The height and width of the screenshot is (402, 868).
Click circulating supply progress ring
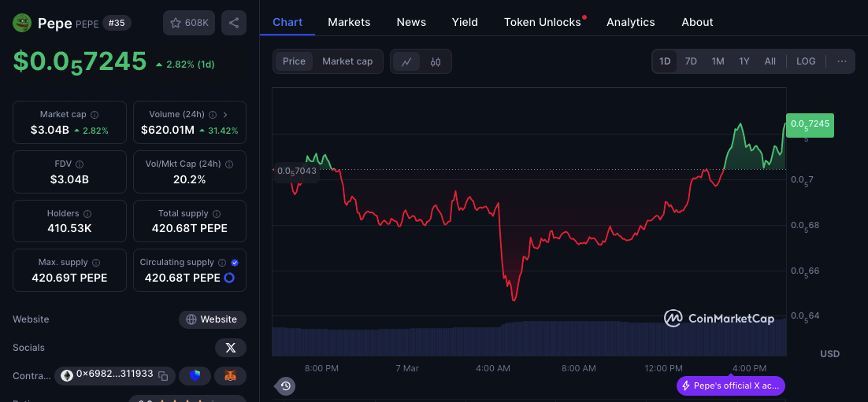click(x=228, y=278)
